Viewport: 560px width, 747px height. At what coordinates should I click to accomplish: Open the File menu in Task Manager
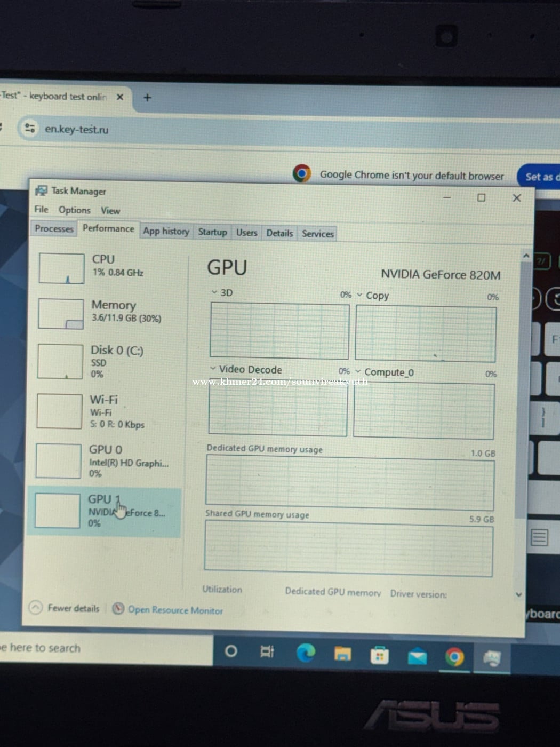coord(41,209)
